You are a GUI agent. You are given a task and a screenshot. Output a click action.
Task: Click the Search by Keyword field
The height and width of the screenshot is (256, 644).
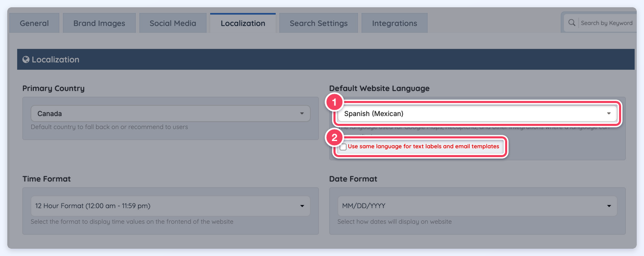point(607,23)
